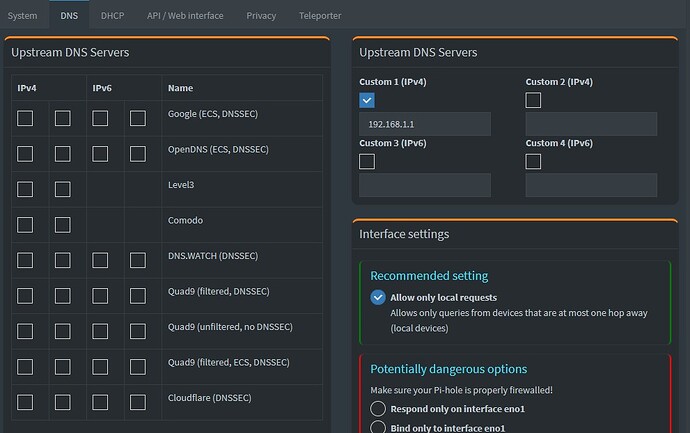Screen dimensions: 690x433
Task: Choose Respond only on interface eno1
Action: pyautogui.click(x=377, y=408)
